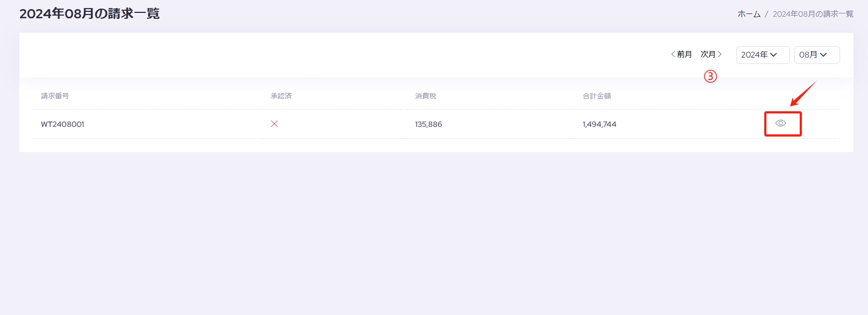
Task: Select the 承認済 column header
Action: (x=281, y=96)
